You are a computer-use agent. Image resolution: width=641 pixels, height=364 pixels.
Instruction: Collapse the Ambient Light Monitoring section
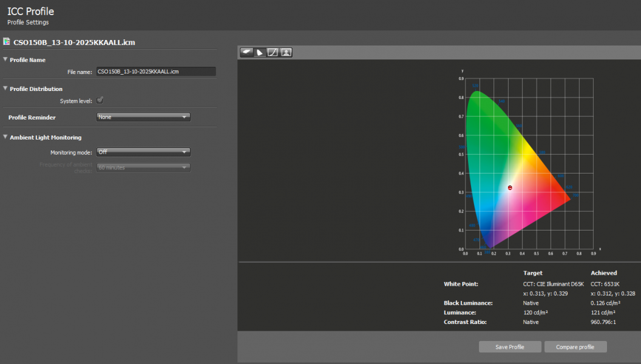click(5, 137)
